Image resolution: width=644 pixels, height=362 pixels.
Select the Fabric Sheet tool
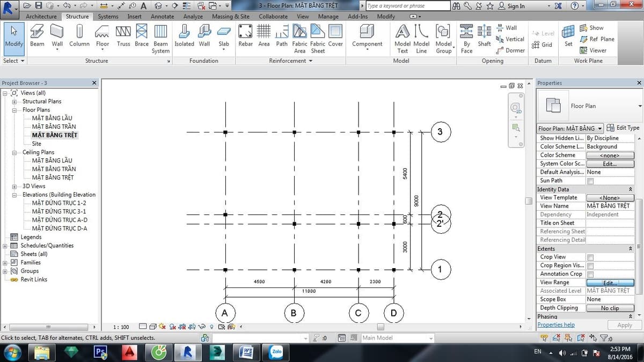318,39
